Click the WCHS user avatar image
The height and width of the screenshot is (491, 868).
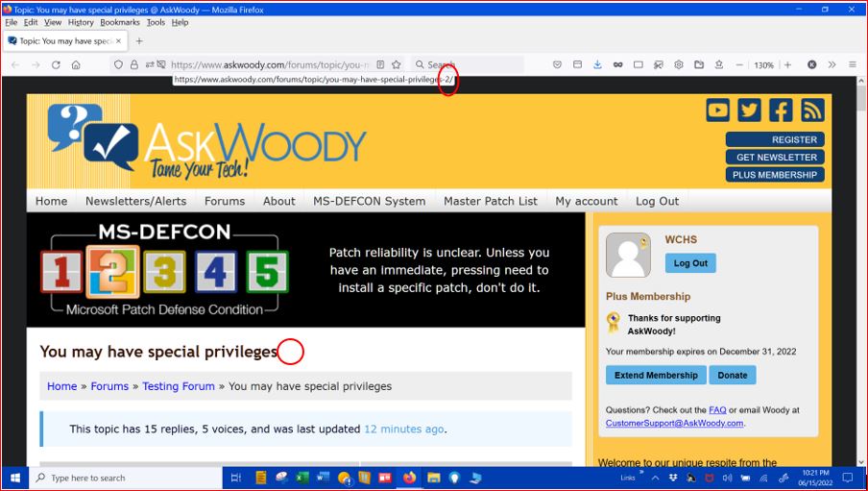point(628,255)
